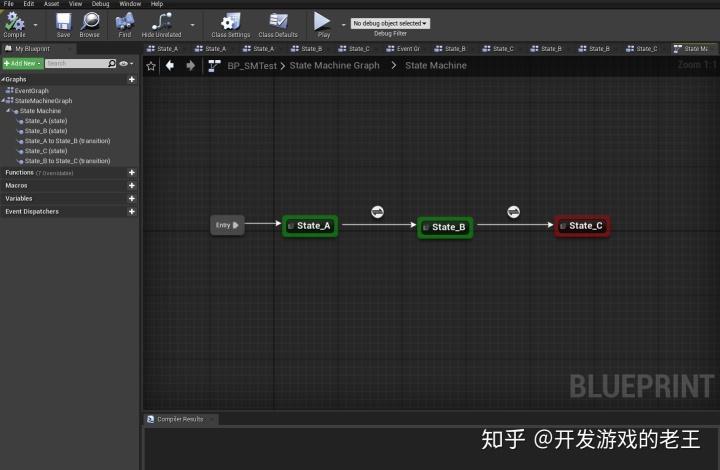Open the File menu
The height and width of the screenshot is (470, 720).
(x=9, y=4)
